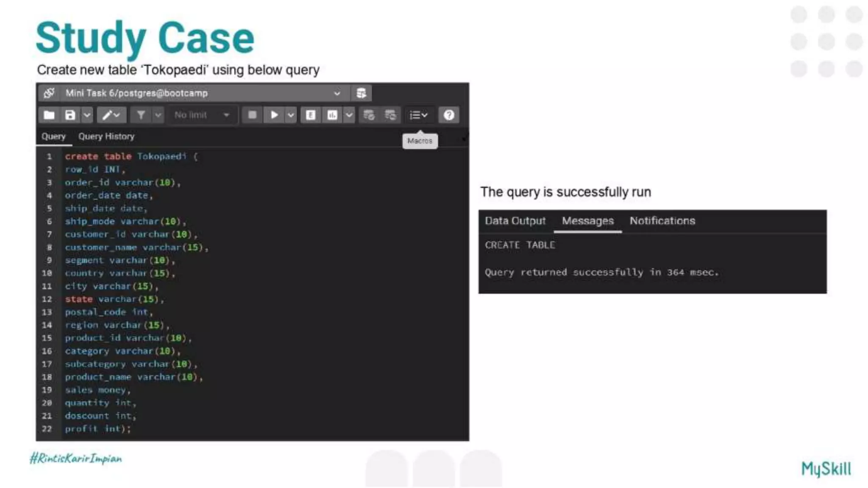Image resolution: width=868 pixels, height=488 pixels.
Task: Open file with the folder icon
Action: pos(49,115)
